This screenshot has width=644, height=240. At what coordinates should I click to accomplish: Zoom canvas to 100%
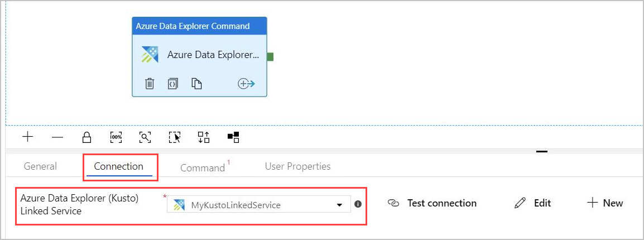116,137
